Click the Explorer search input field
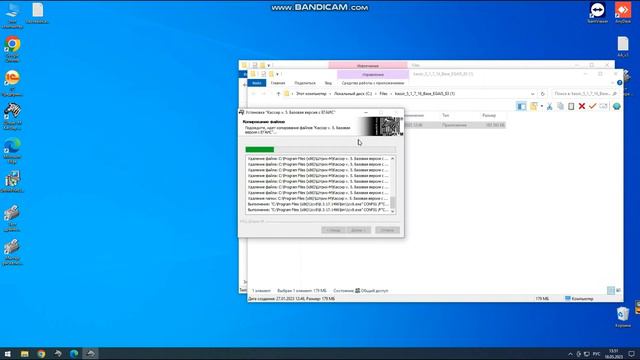The image size is (640, 360). [585, 94]
